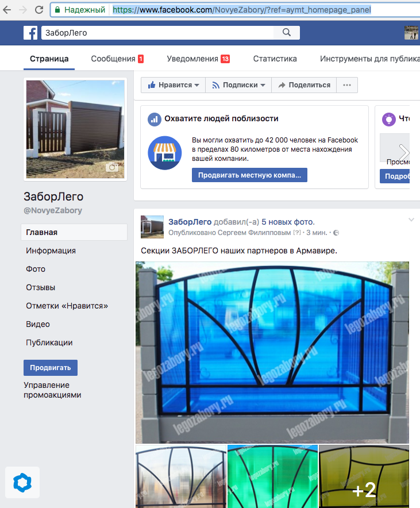The image size is (420, 508).
Task: Open the Подписки dropdown
Action: click(x=238, y=85)
